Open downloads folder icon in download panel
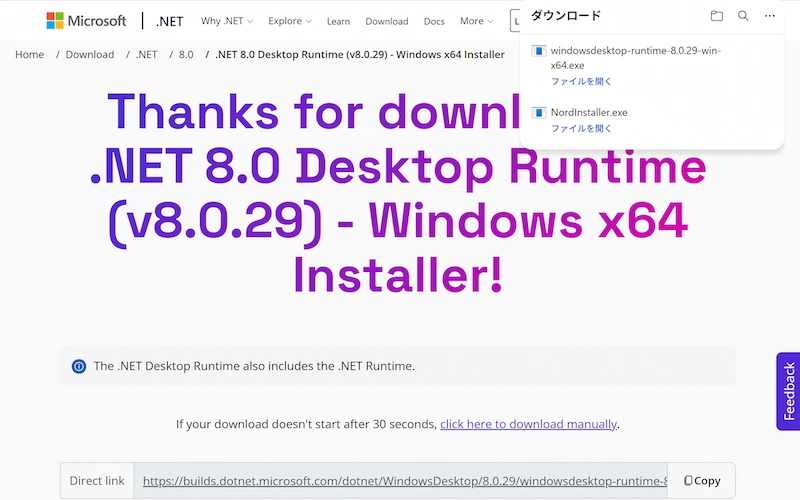 coord(717,16)
